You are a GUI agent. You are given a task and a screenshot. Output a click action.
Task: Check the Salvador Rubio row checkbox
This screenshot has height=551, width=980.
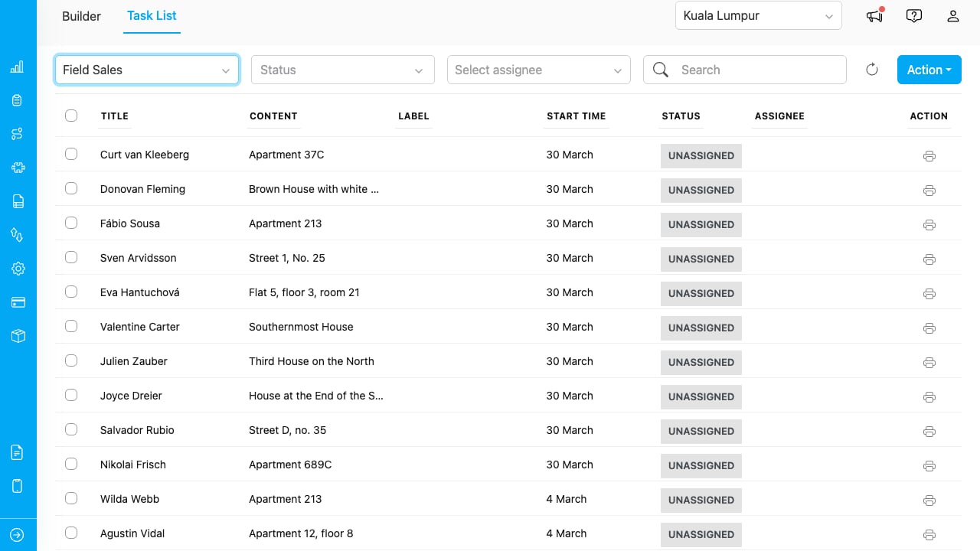[x=71, y=429]
